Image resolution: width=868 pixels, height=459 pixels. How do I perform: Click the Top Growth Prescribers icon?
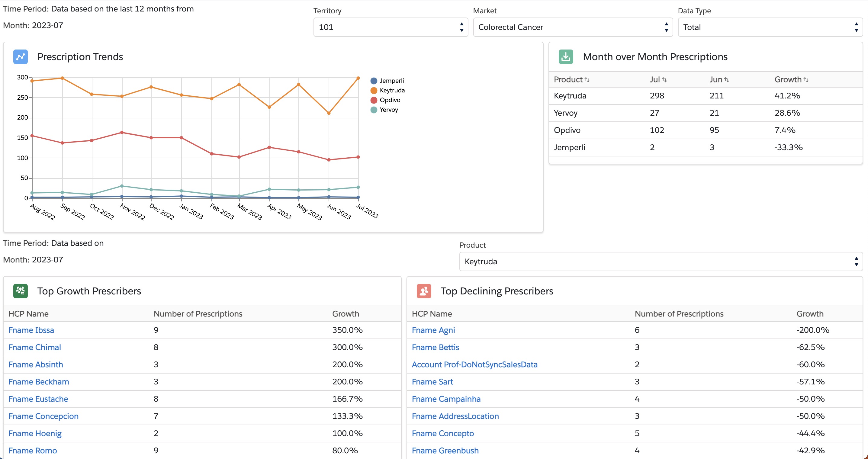(x=20, y=291)
